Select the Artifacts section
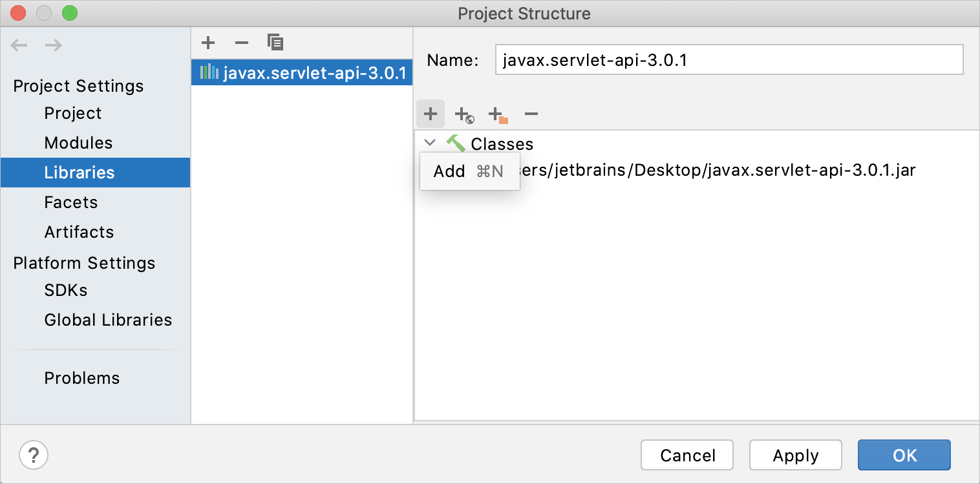 79,232
